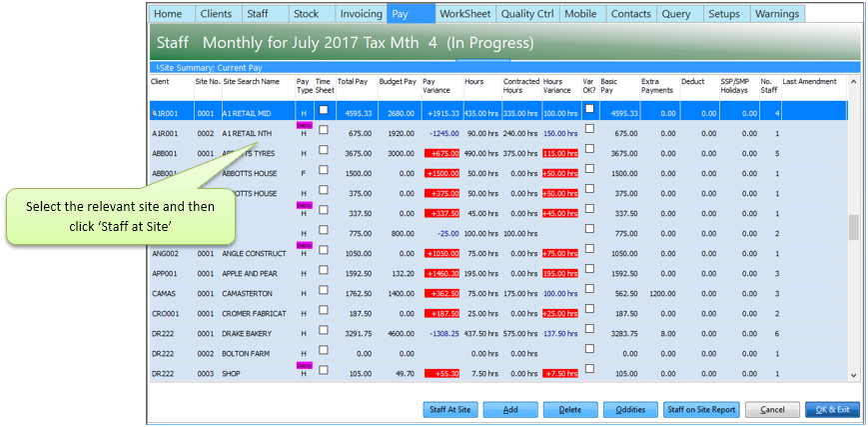868x427 pixels.
Task: Open the Staff tab
Action: [265, 14]
